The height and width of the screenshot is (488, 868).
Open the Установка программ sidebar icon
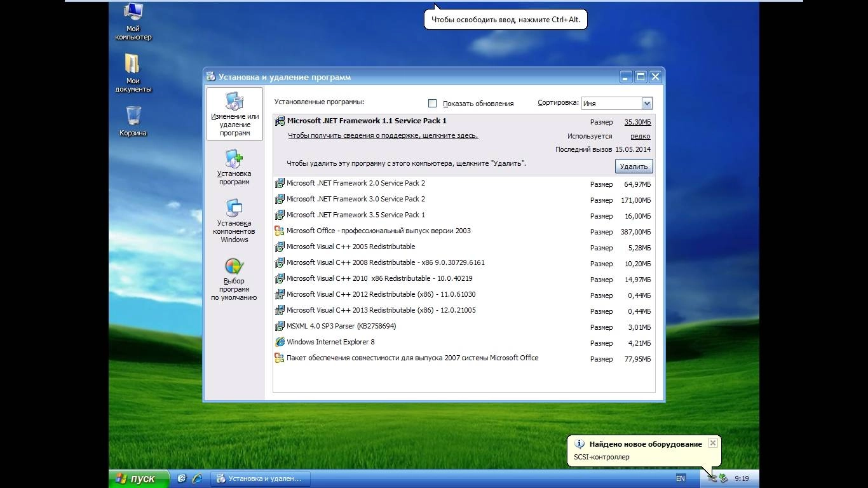[234, 167]
